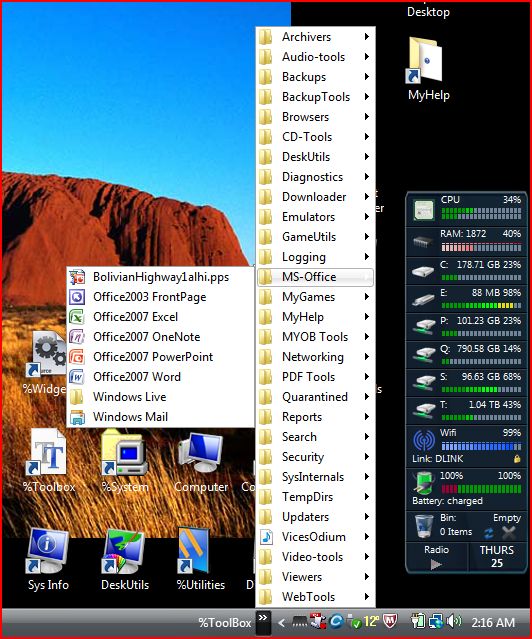Screen dimensions: 532x639
Task: Click the CPU usage bar meter
Action: [481, 213]
